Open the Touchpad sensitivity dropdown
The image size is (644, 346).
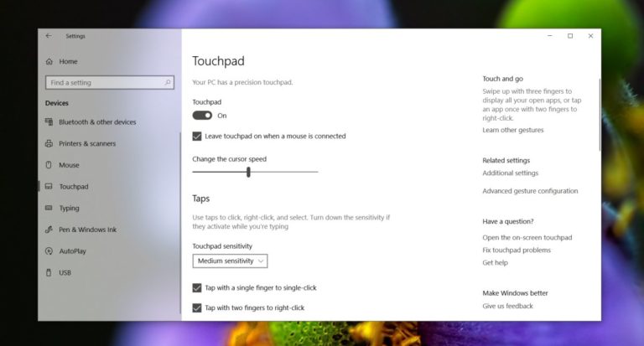coord(230,261)
